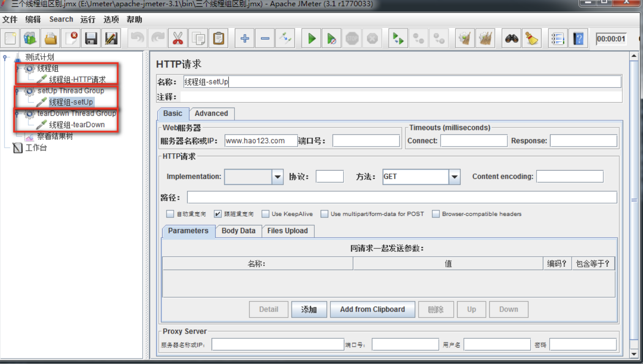Open the 编辑 menu

pyautogui.click(x=33, y=19)
